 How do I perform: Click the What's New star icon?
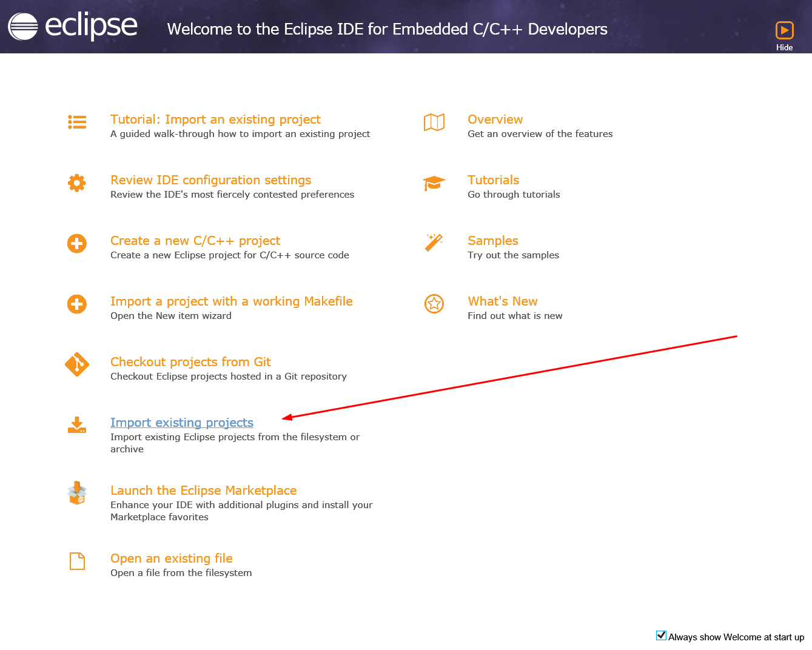pyautogui.click(x=434, y=304)
